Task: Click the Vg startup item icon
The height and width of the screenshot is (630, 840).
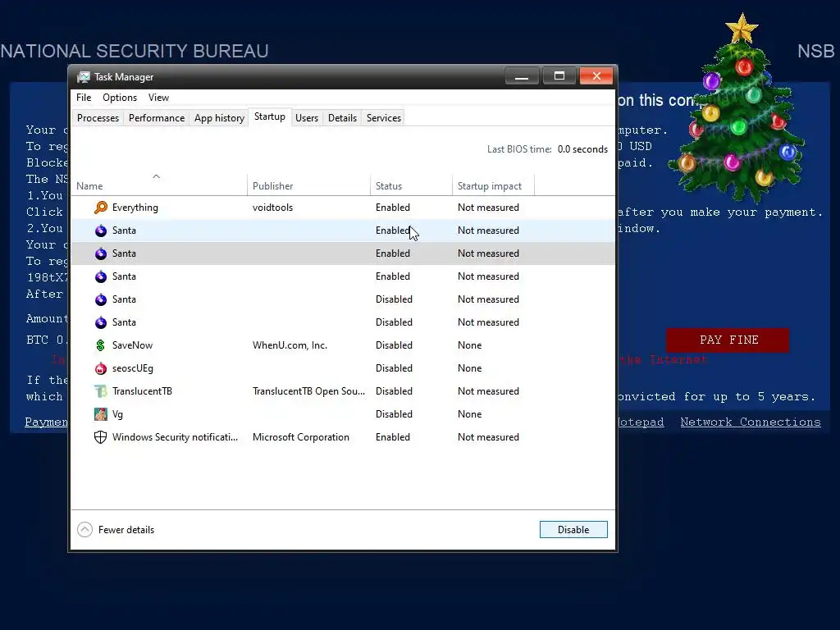Action: [x=101, y=414]
